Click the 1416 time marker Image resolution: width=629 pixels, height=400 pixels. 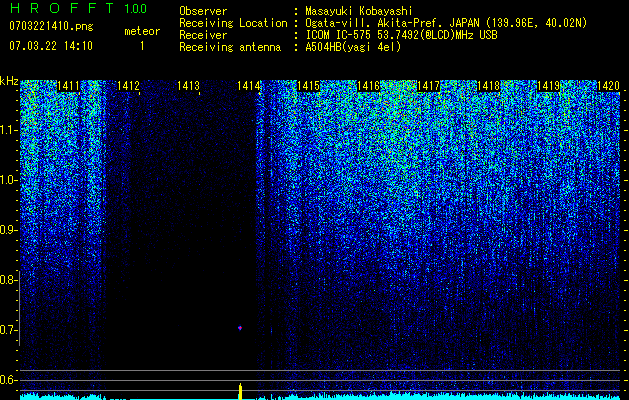pos(368,86)
